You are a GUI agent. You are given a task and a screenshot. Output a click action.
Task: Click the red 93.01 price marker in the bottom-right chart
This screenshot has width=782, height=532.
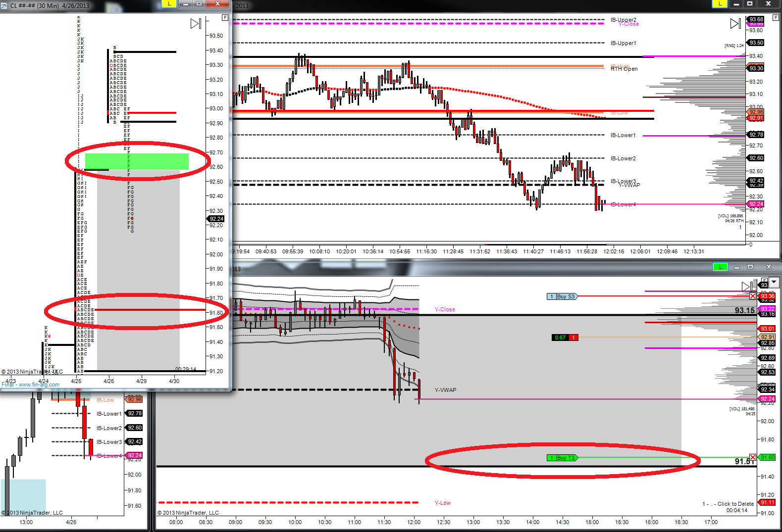tap(767, 329)
